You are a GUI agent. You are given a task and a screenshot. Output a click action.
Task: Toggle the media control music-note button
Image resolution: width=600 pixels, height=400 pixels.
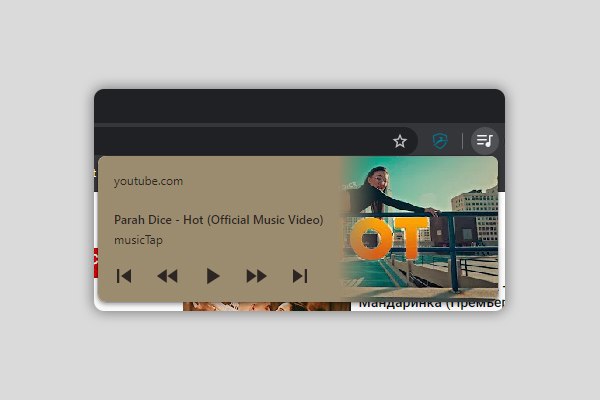[484, 141]
